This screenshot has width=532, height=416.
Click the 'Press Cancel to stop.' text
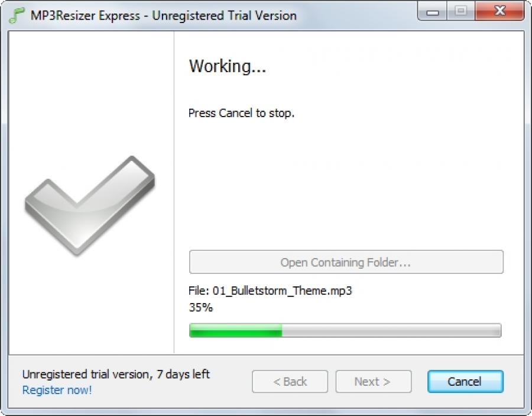[241, 113]
